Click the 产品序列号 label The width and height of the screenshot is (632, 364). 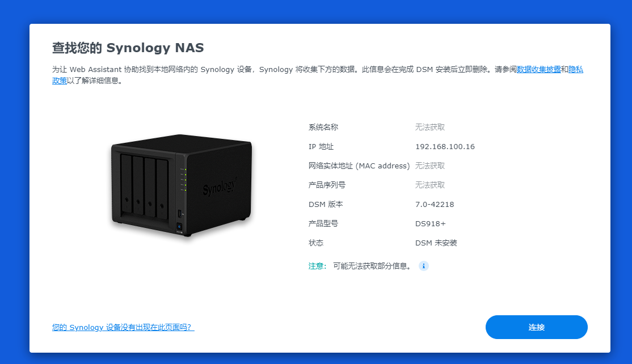coord(327,185)
